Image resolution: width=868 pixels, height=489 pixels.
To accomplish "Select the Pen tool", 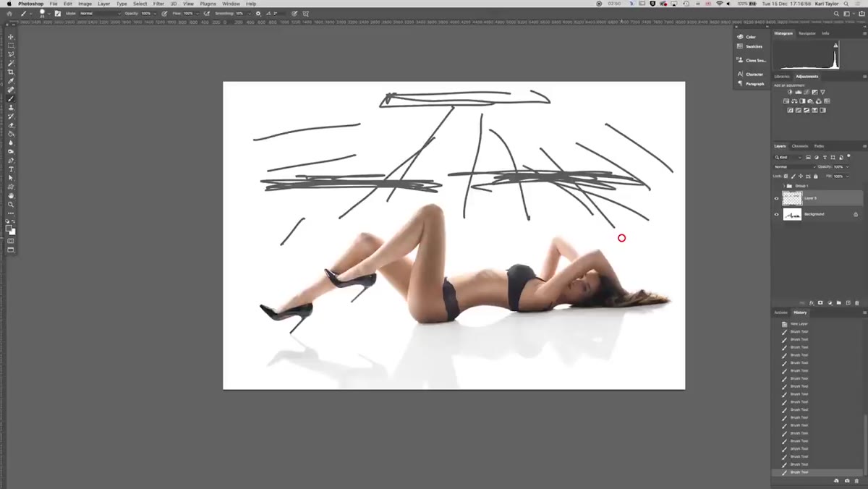I will [11, 161].
